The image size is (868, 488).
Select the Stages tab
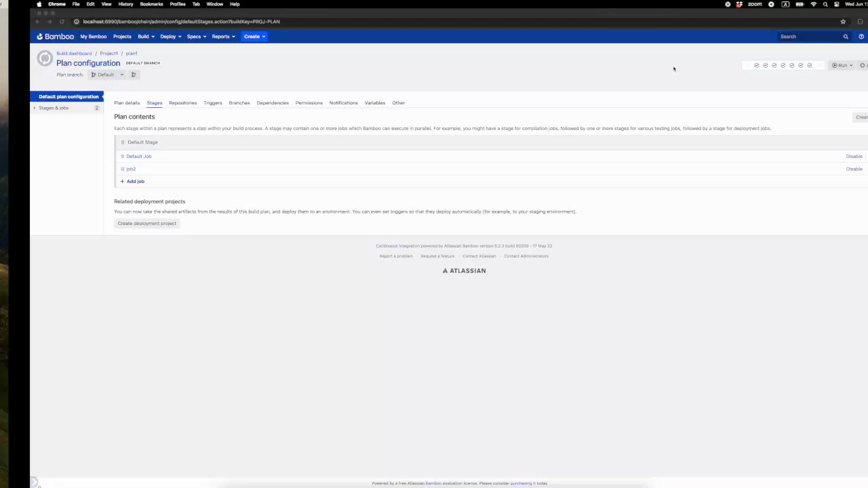pos(155,103)
